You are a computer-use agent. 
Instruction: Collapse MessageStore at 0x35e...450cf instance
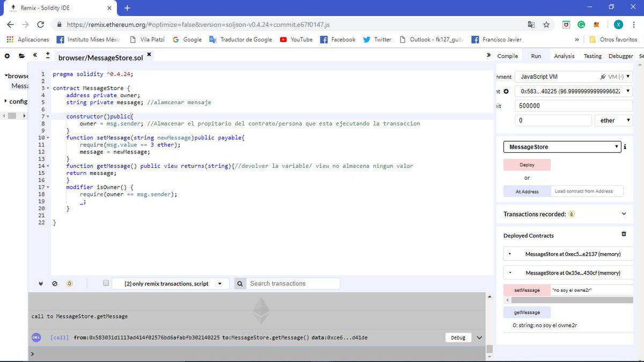pyautogui.click(x=510, y=273)
